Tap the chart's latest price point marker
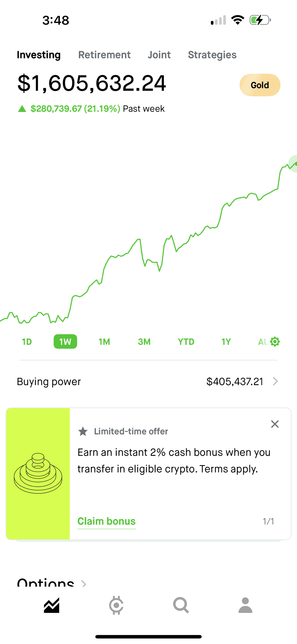This screenshot has height=644, width=297. [296, 164]
